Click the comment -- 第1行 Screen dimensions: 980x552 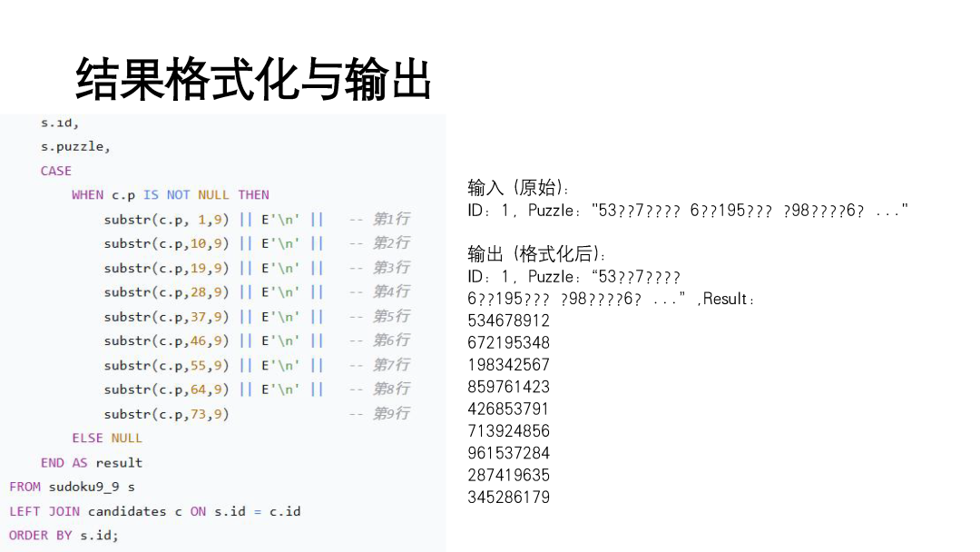pos(379,219)
